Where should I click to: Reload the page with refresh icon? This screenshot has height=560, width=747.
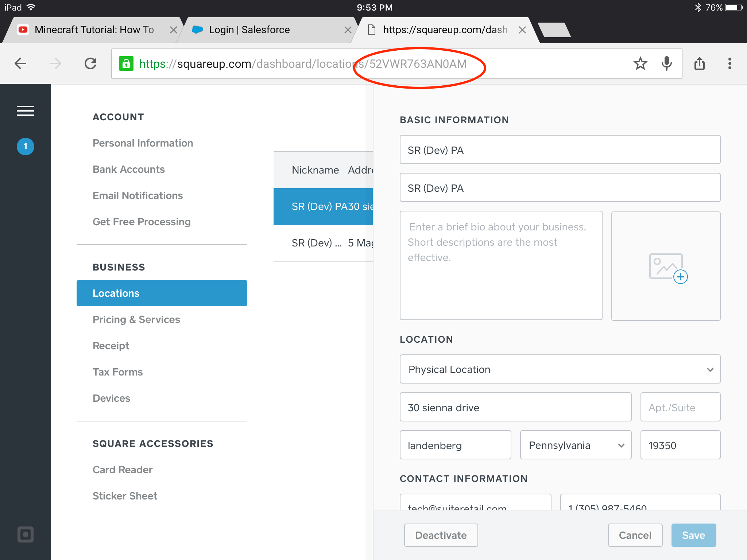pos(90,64)
